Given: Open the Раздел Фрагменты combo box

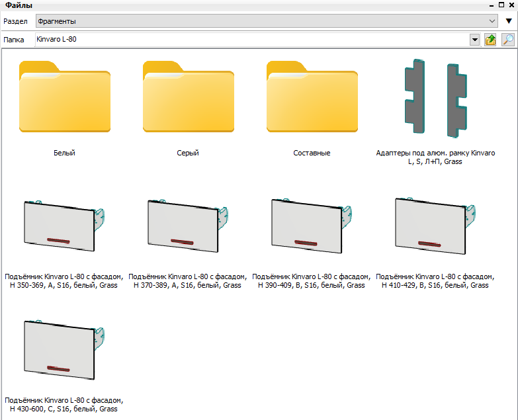Looking at the screenshot, I should pos(267,21).
